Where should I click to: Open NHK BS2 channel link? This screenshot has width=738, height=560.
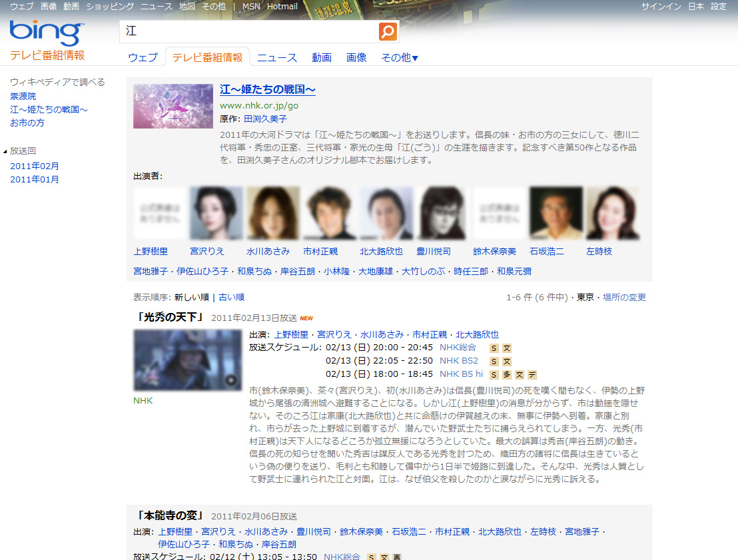pos(459,360)
